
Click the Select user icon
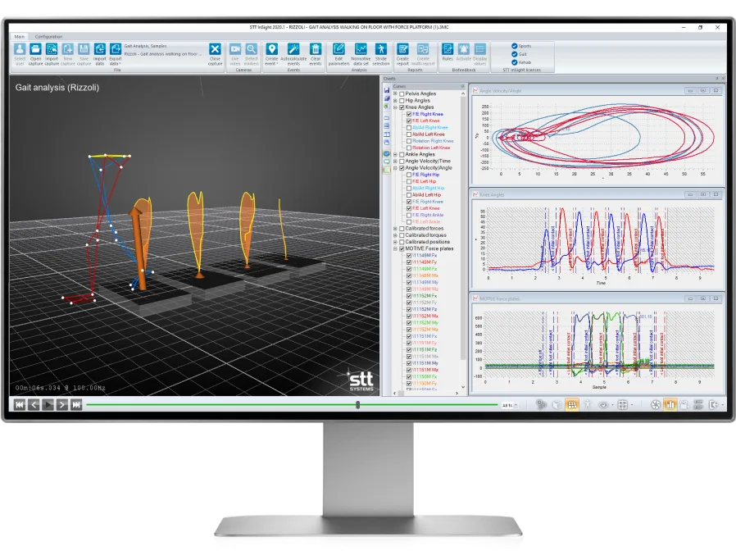tap(20, 49)
